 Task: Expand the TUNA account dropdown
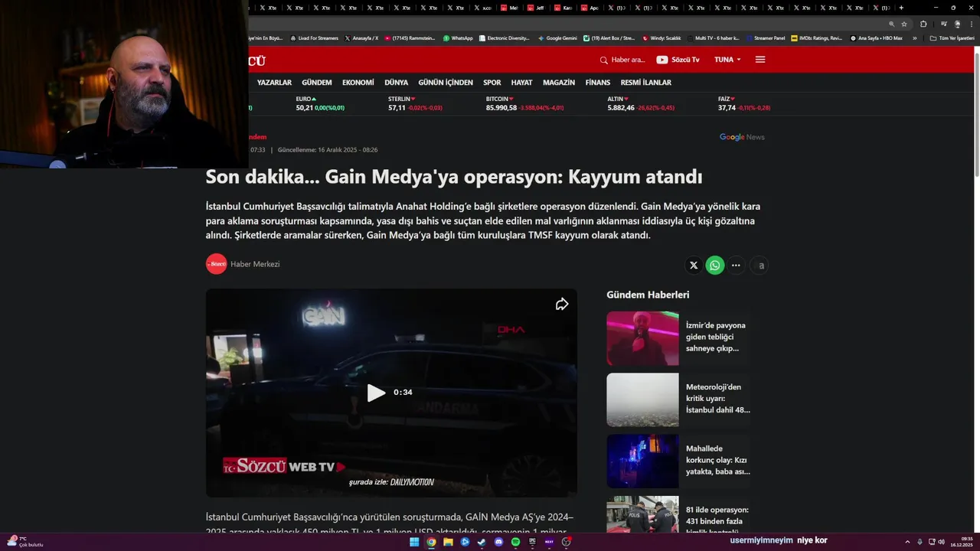tap(727, 60)
